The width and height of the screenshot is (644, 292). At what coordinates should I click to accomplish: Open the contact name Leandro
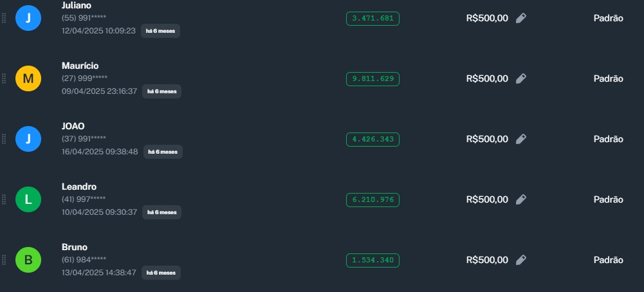(x=79, y=187)
